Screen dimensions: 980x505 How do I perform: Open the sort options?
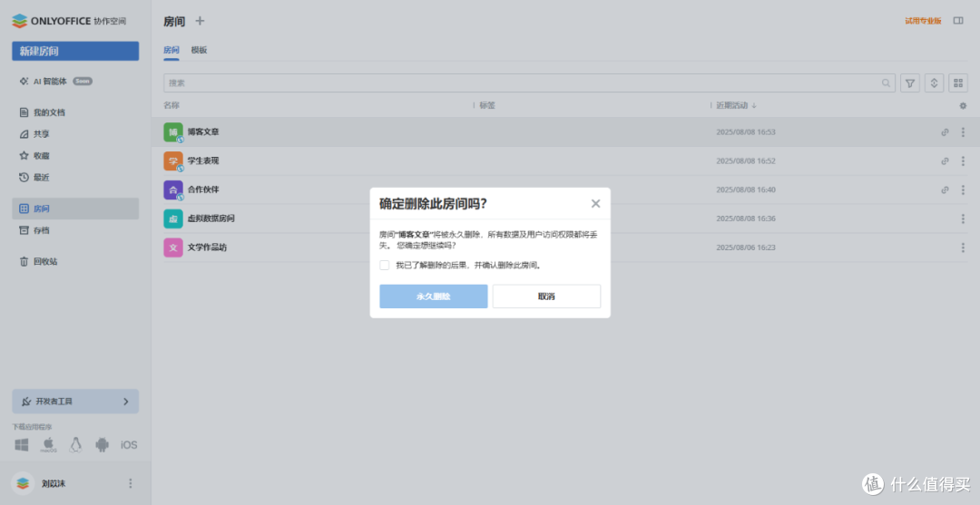[x=934, y=83]
